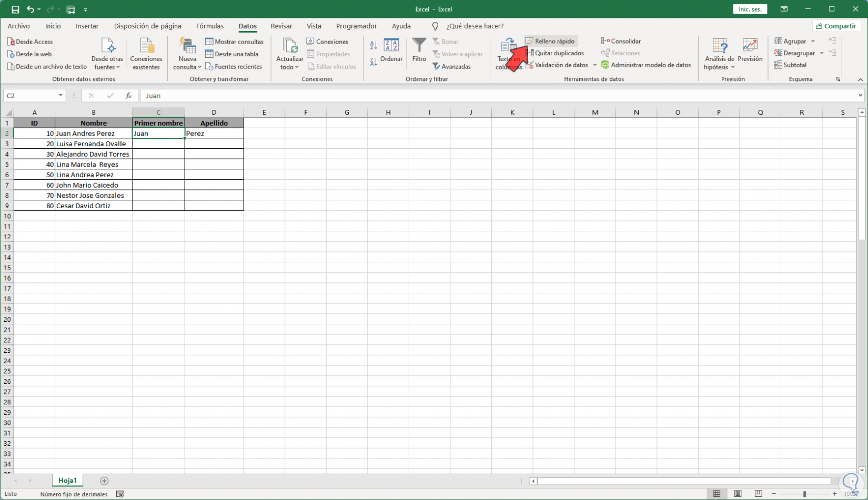
Task: Switch to the Fórmulas tab
Action: click(210, 26)
